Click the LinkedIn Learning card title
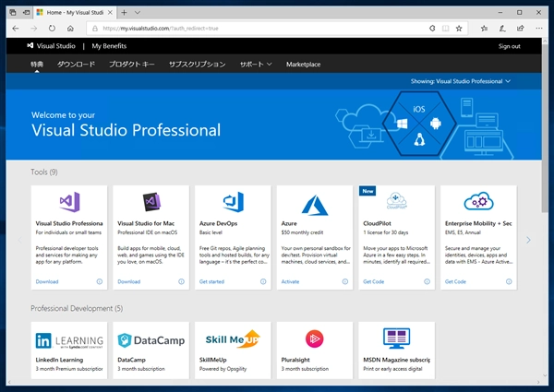The height and width of the screenshot is (392, 554). 59,360
